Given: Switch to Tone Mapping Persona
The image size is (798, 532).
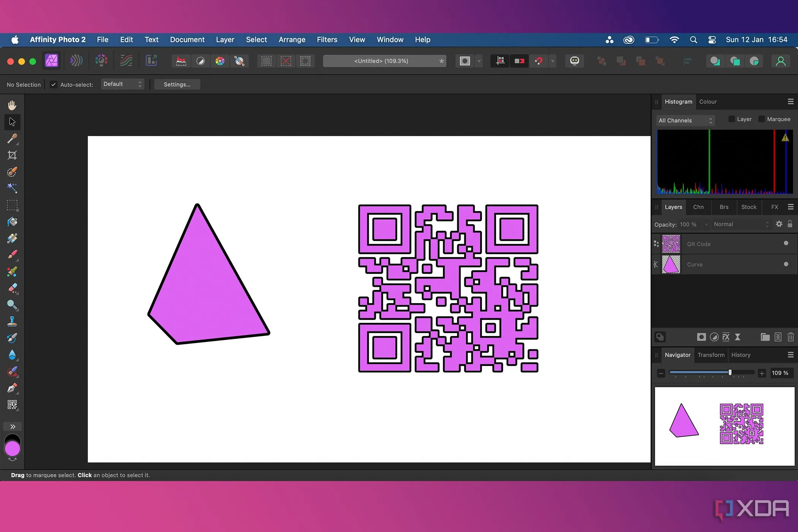Looking at the screenshot, I should click(x=126, y=61).
